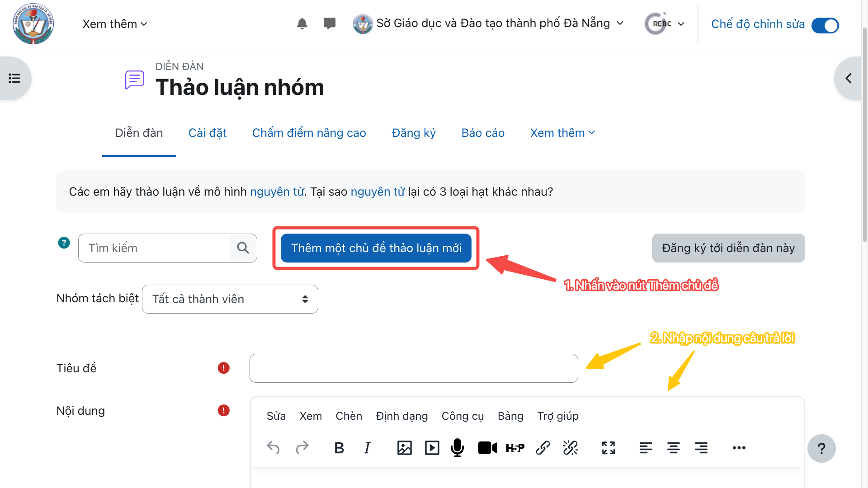Viewport: 868px width, 488px height.
Task: Click Đăng ký tới diễn đàn này
Action: [728, 248]
